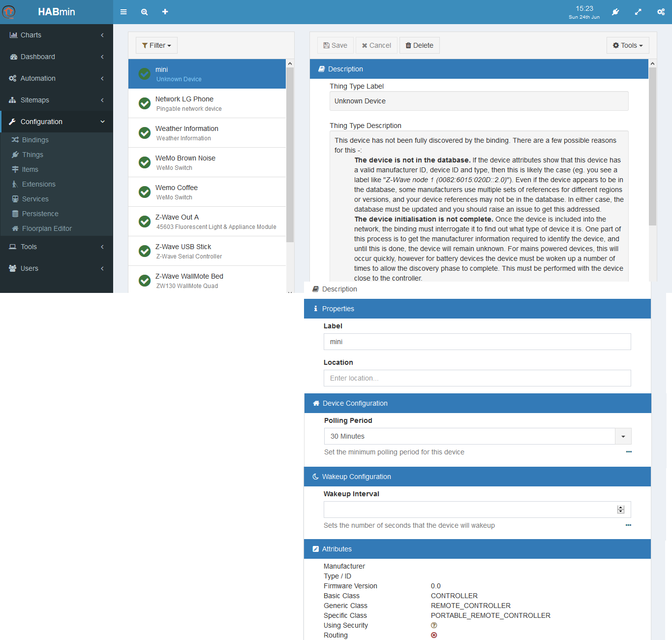Click the Delete button

coord(419,45)
